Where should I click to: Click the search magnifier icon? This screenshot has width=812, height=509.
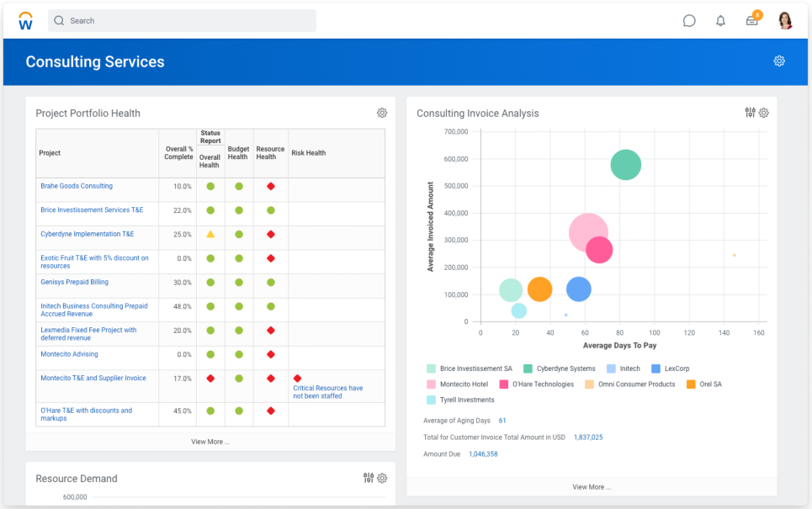[59, 21]
